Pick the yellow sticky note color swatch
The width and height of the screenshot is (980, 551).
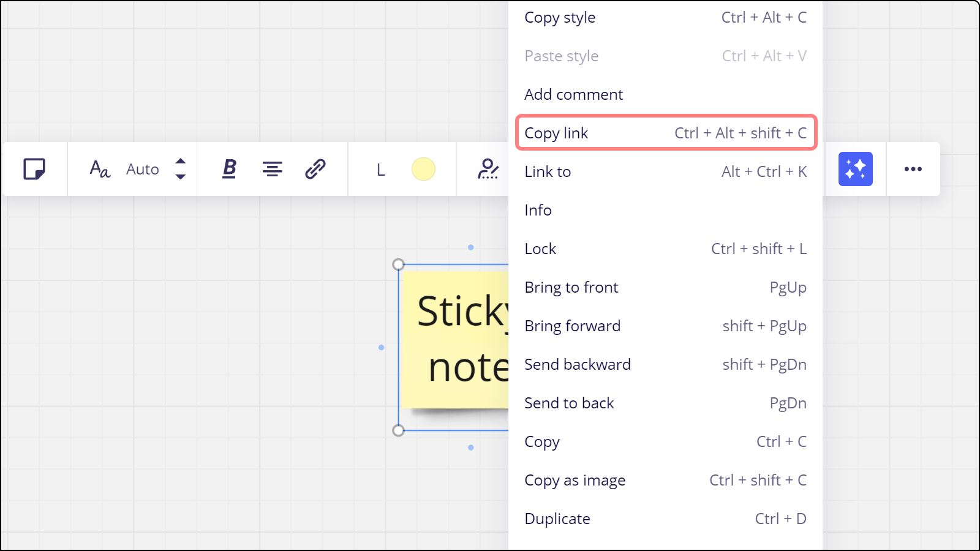click(x=423, y=169)
